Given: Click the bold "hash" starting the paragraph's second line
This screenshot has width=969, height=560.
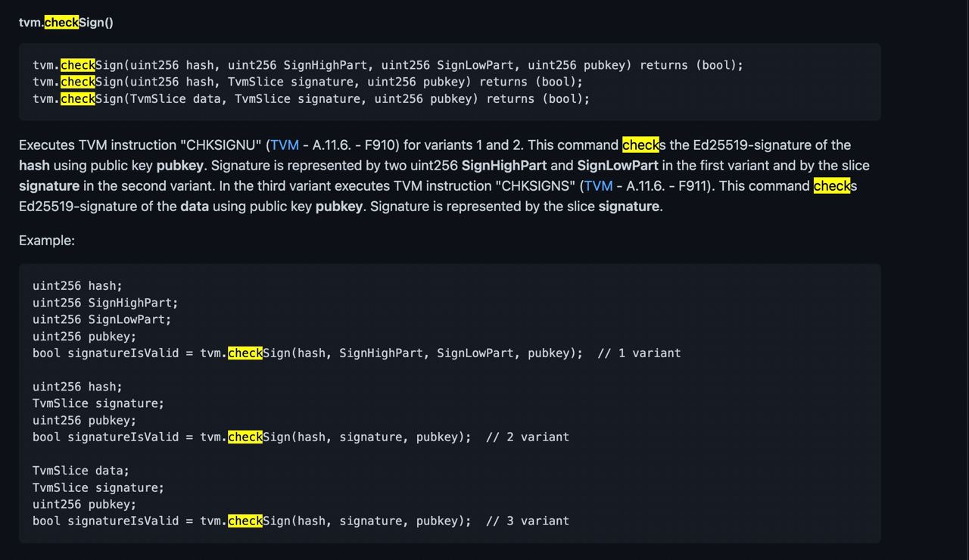Looking at the screenshot, I should click(x=34, y=166).
